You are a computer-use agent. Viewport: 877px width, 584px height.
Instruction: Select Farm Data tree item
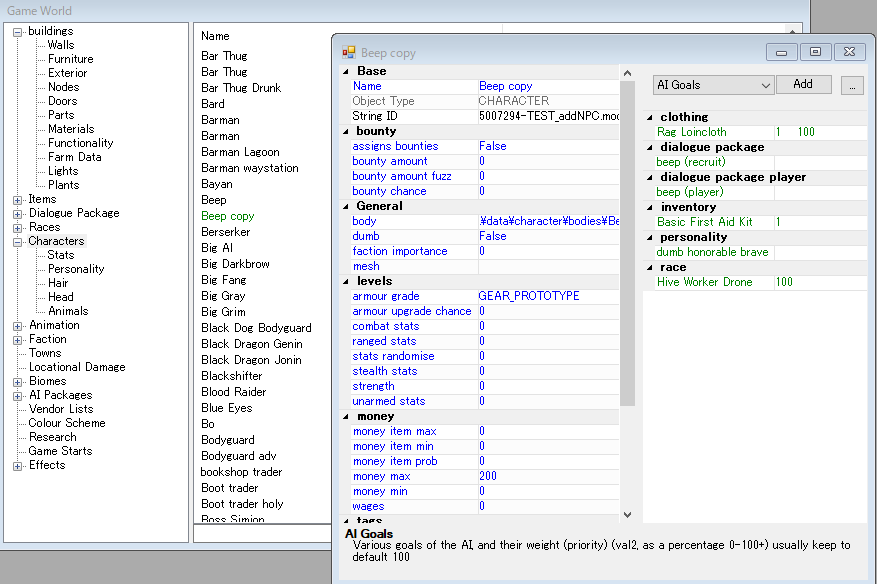tap(74, 157)
